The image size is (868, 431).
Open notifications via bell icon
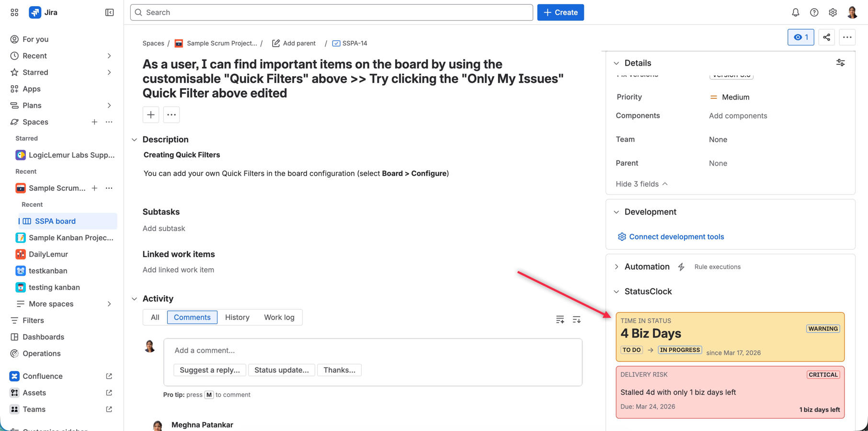796,12
